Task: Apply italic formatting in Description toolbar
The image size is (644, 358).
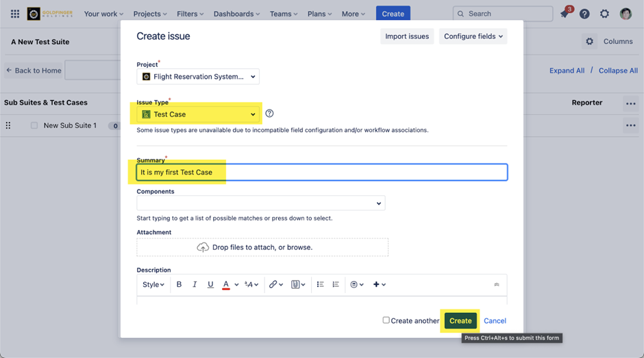Action: click(x=195, y=285)
